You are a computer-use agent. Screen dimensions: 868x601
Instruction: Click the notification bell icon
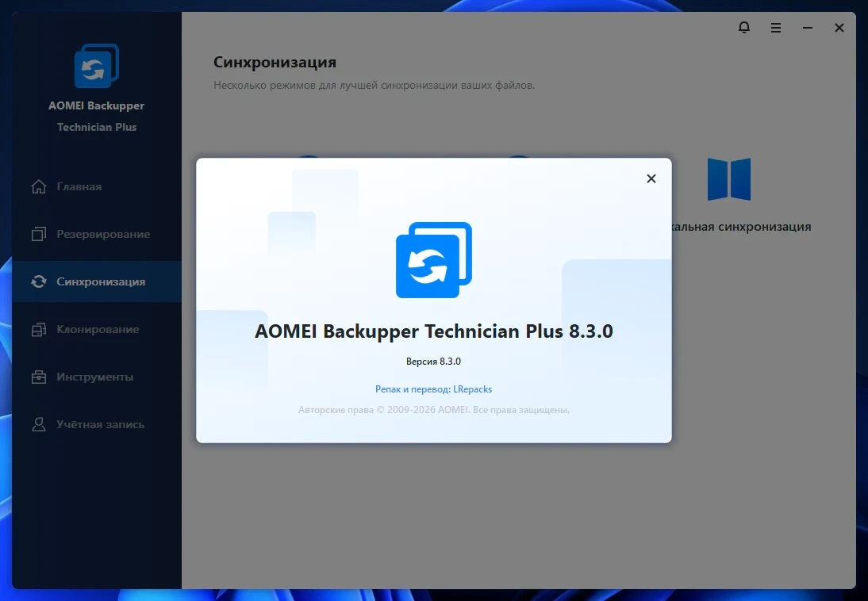coord(744,27)
